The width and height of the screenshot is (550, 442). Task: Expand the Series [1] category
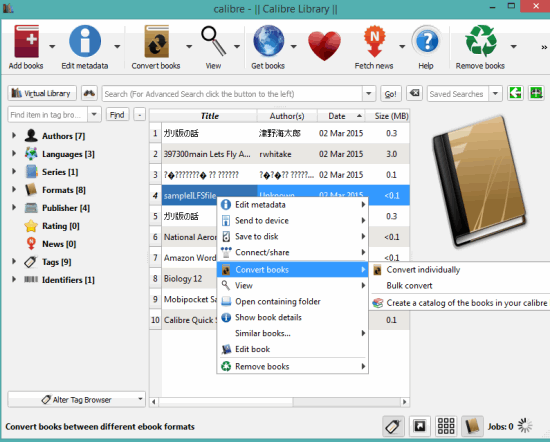tap(14, 172)
